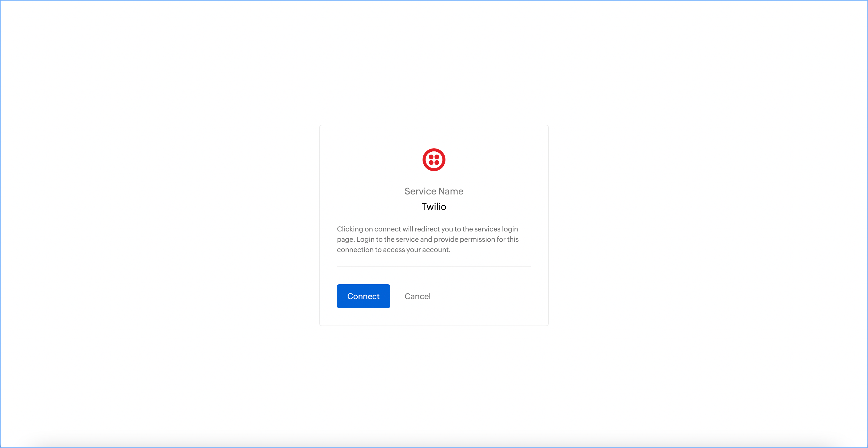Click the "Service Name" label
The height and width of the screenshot is (448, 868).
[x=434, y=191]
